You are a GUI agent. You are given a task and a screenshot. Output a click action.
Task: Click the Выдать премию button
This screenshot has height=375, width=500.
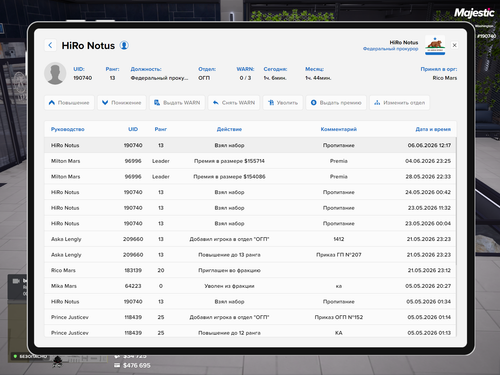pyautogui.click(x=336, y=103)
